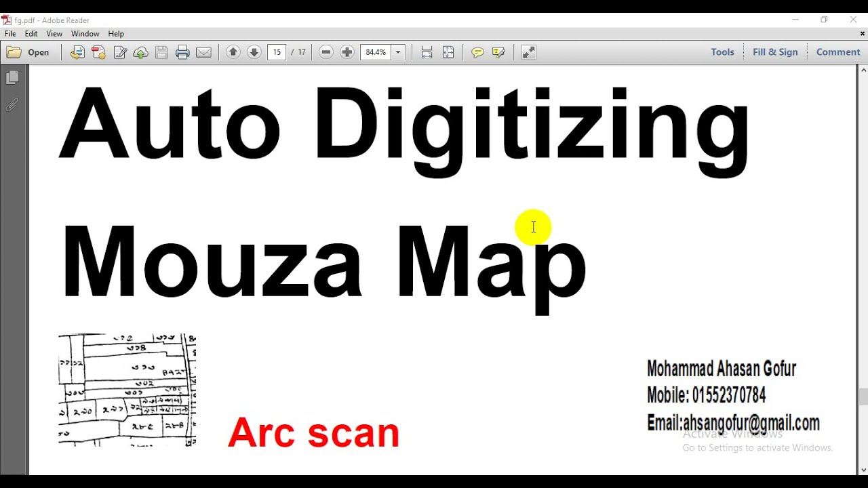Go to previous page arrow
This screenshot has height=488, width=868.
click(x=233, y=52)
